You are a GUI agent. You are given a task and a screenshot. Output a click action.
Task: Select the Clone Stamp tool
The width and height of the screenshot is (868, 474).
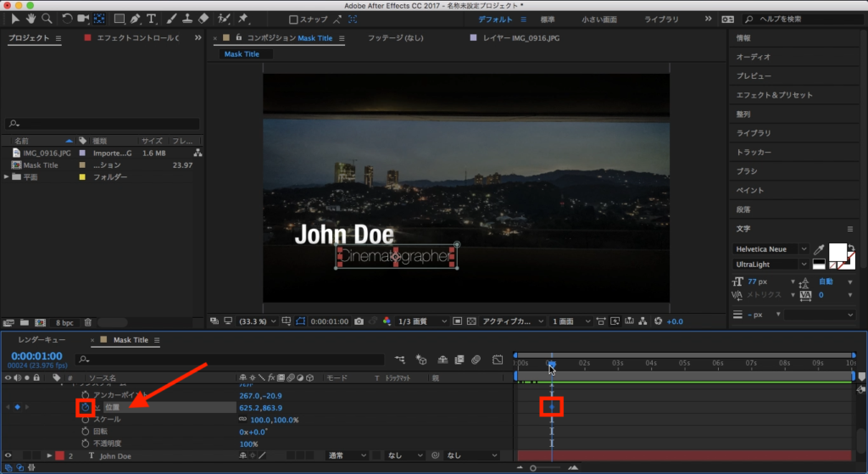pyautogui.click(x=186, y=19)
